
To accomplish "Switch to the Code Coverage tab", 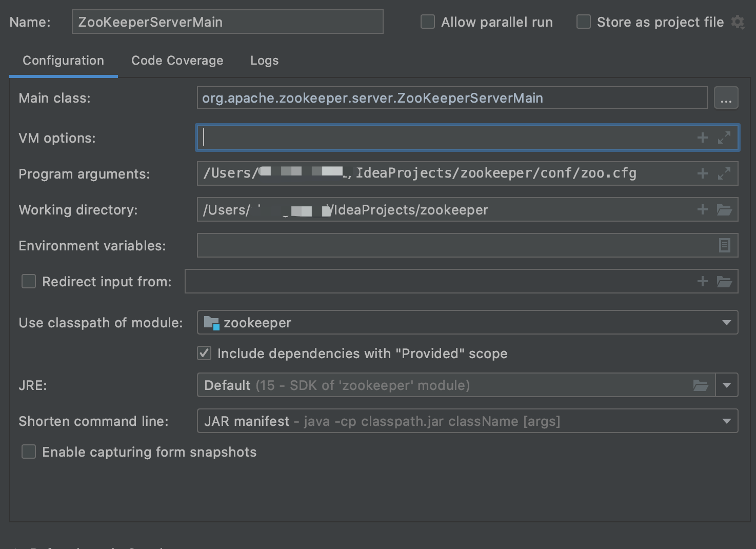I will tap(177, 61).
